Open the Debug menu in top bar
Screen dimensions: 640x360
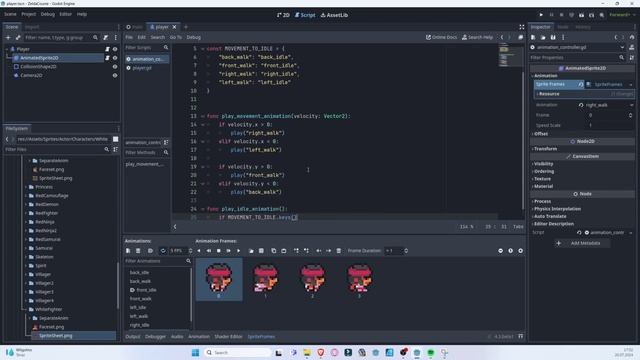click(47, 14)
